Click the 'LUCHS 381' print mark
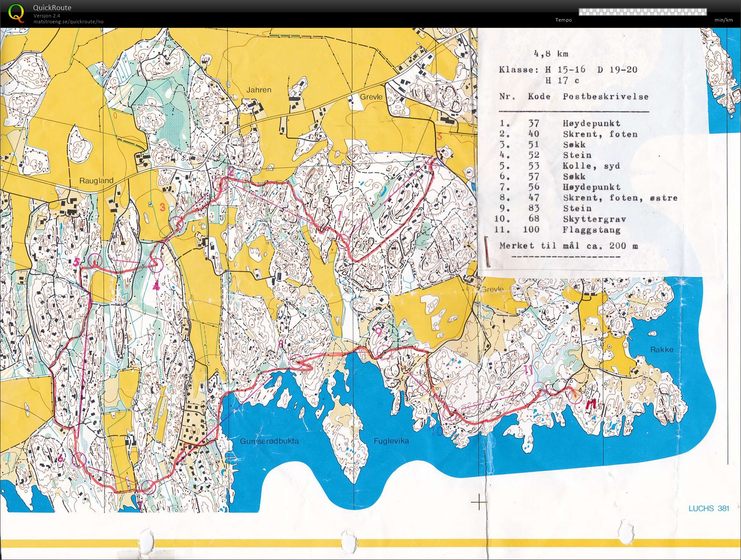741x560 pixels. [708, 508]
